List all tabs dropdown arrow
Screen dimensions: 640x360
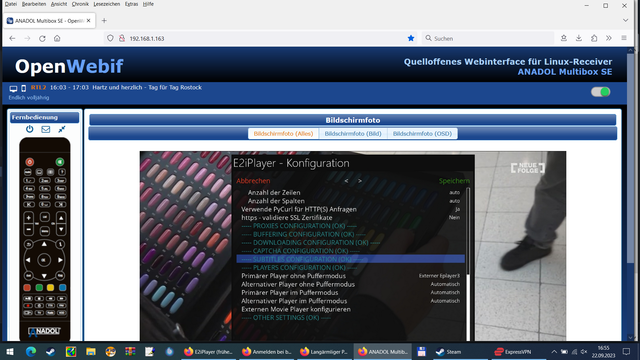(625, 20)
